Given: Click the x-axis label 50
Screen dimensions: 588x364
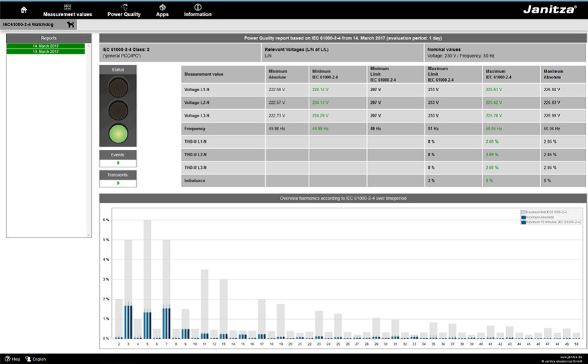Looking at the screenshot, I should [577, 344].
